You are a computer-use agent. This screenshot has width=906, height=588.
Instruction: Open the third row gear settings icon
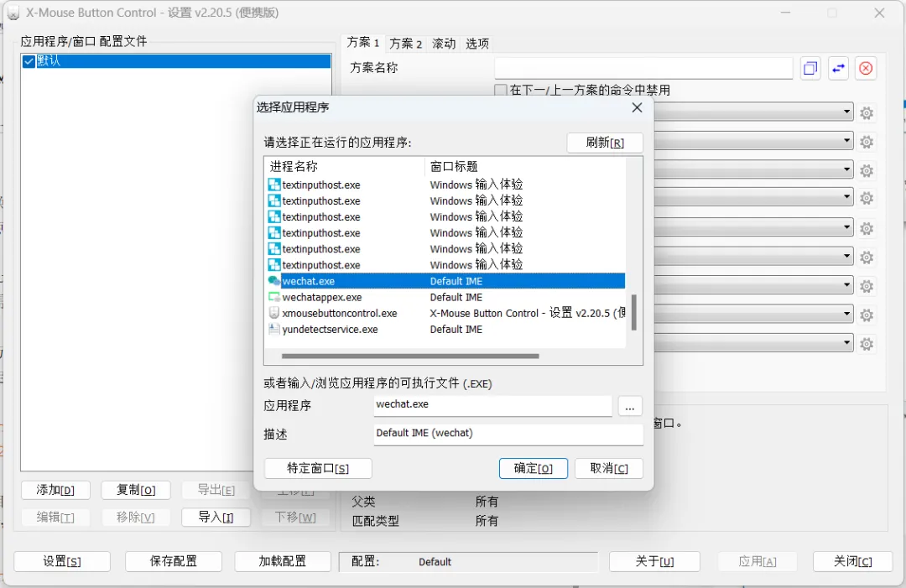(866, 170)
